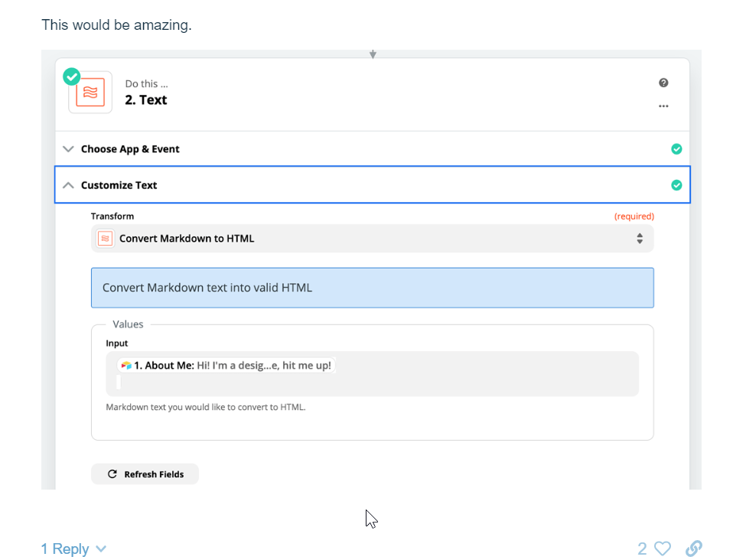Click the small Formatter icon in Transform field
746x560 pixels.
pos(105,239)
